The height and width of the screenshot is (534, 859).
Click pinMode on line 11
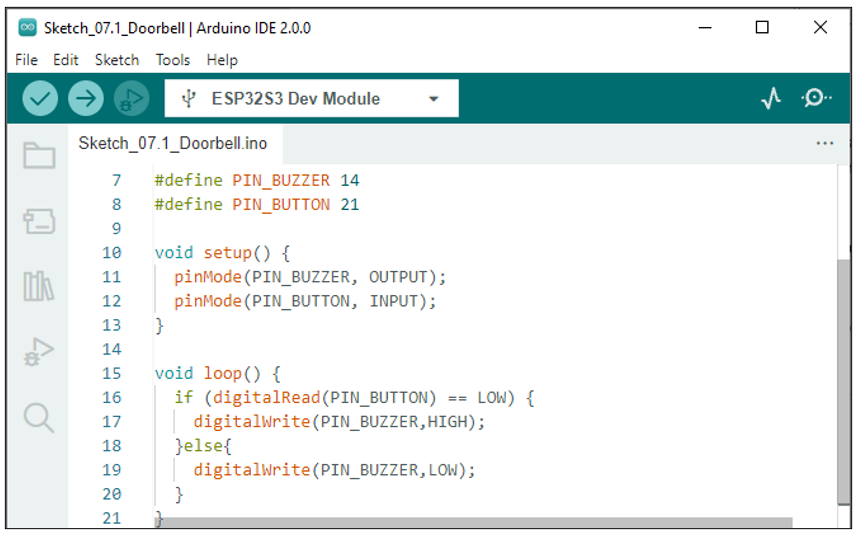pyautogui.click(x=208, y=277)
